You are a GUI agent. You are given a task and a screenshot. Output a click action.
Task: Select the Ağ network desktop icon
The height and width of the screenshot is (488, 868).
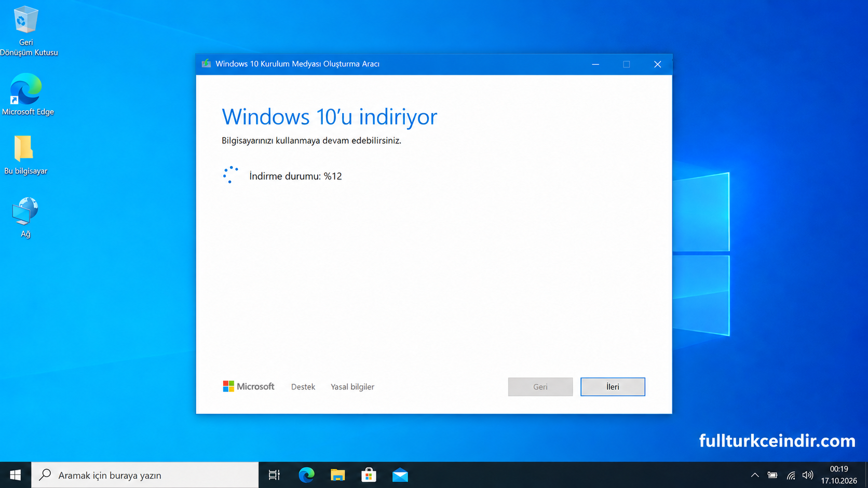click(25, 217)
